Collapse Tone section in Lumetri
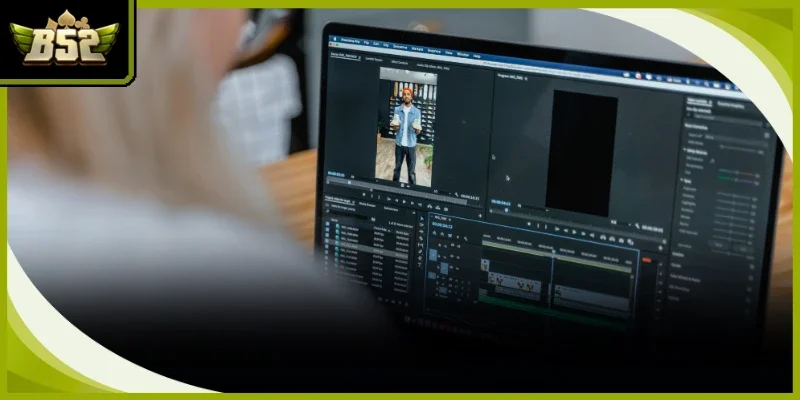This screenshot has height=400, width=800. coord(682,180)
